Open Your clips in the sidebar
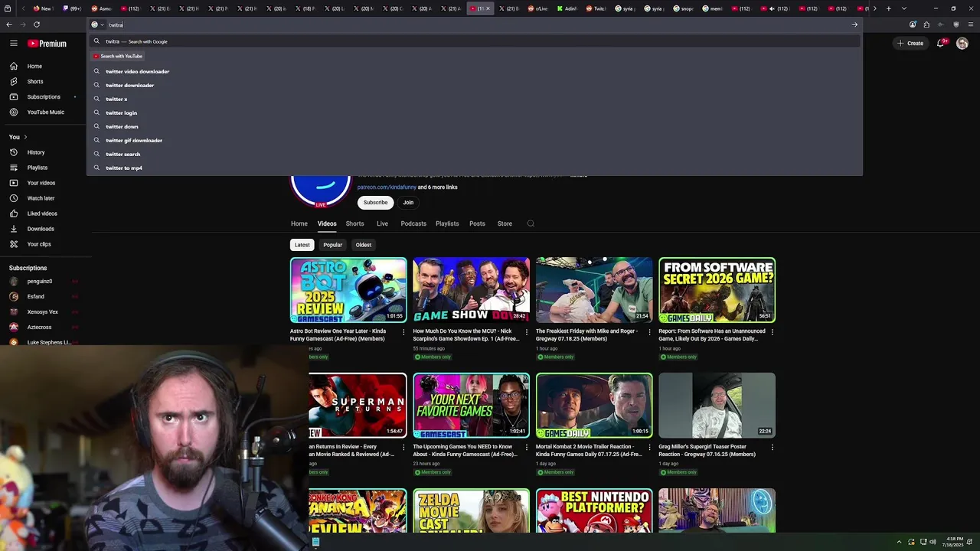The height and width of the screenshot is (551, 980). pyautogui.click(x=39, y=244)
